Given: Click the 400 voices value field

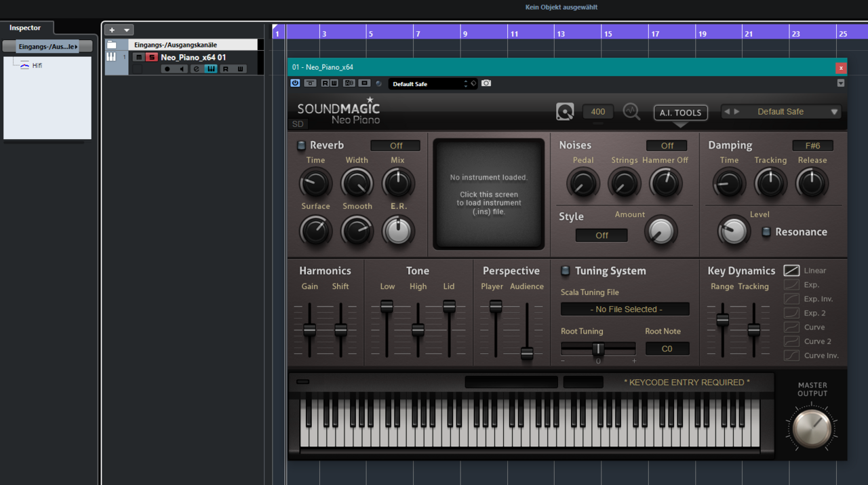Looking at the screenshot, I should tap(597, 112).
